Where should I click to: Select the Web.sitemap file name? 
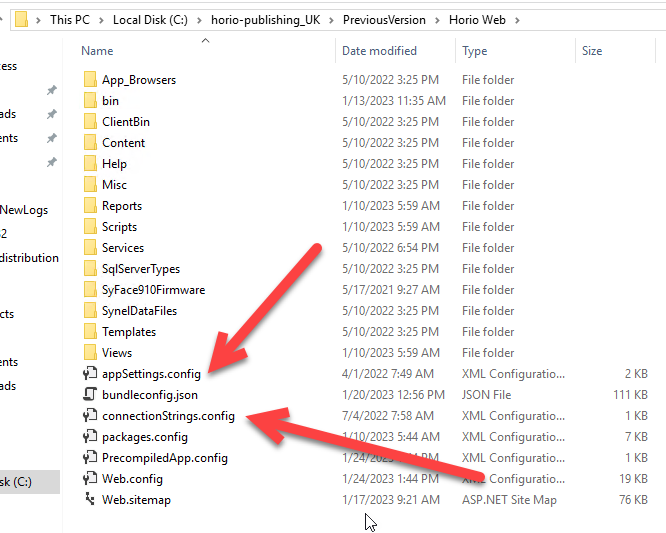pyautogui.click(x=136, y=500)
